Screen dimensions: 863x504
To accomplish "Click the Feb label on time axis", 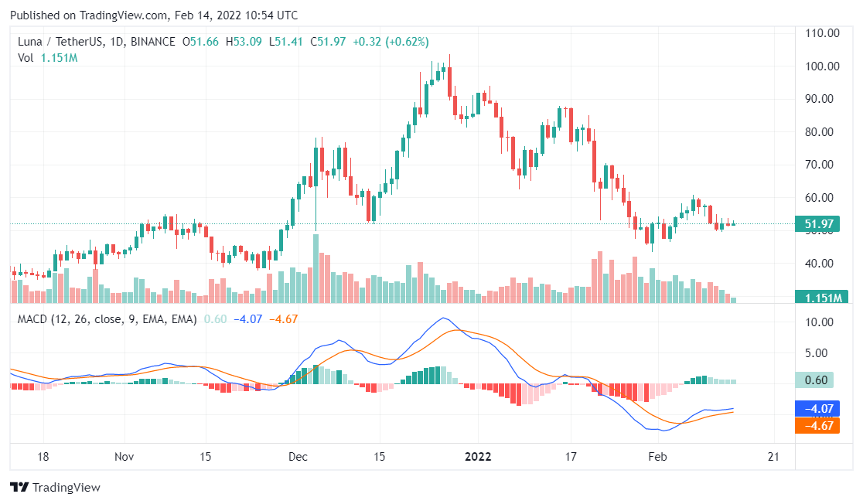I will click(657, 457).
